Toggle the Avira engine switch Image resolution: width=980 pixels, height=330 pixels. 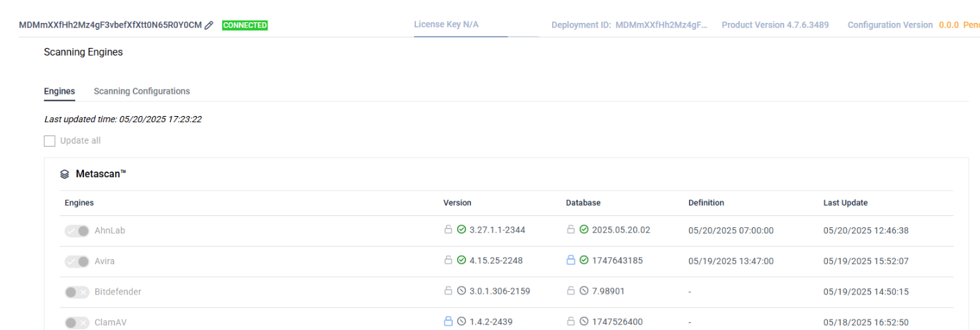click(x=77, y=261)
